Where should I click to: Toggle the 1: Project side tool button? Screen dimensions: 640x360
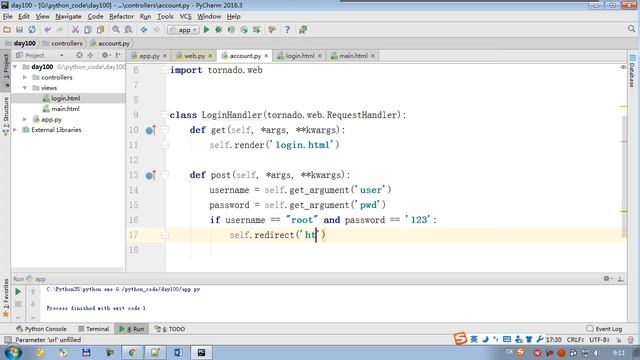click(x=6, y=70)
